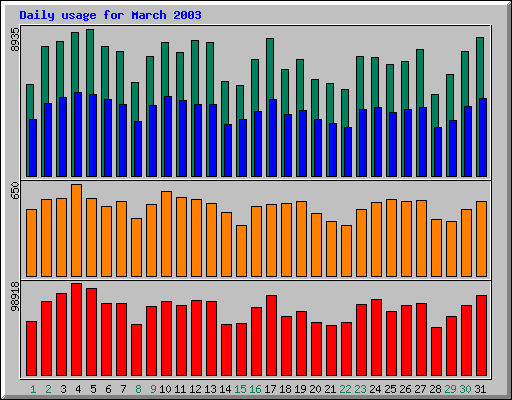Click the blue bar for day 31

coord(483,137)
